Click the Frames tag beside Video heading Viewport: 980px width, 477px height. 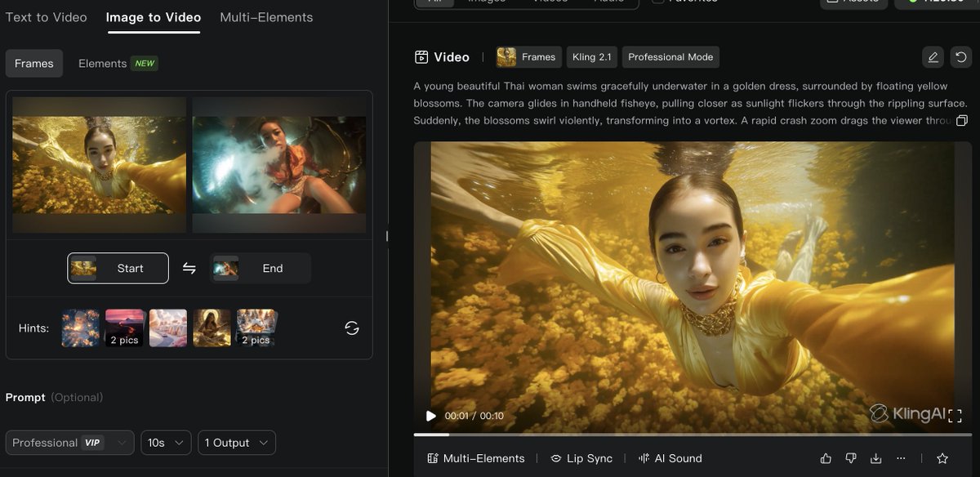tap(529, 57)
